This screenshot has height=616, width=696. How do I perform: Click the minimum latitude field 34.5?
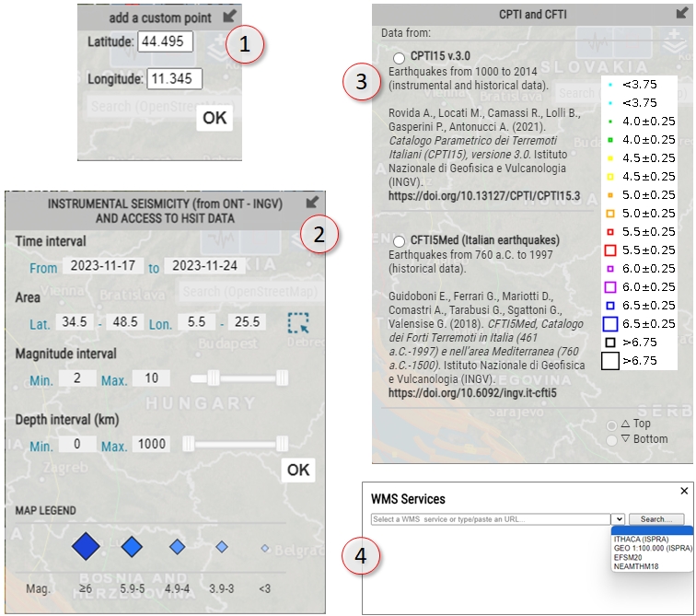pos(75,321)
